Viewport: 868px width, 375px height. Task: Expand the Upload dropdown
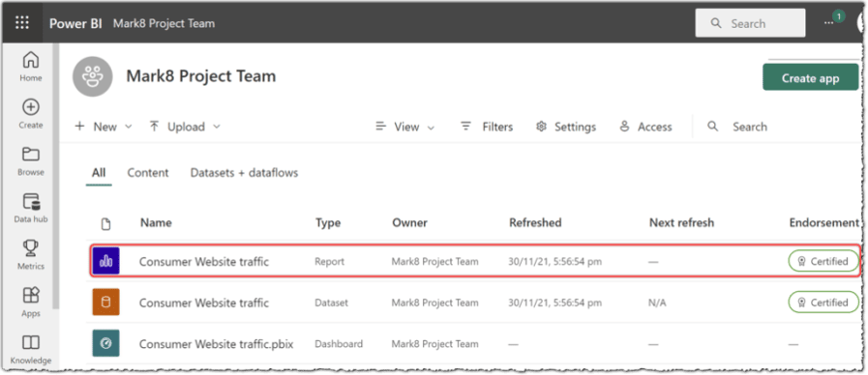185,127
